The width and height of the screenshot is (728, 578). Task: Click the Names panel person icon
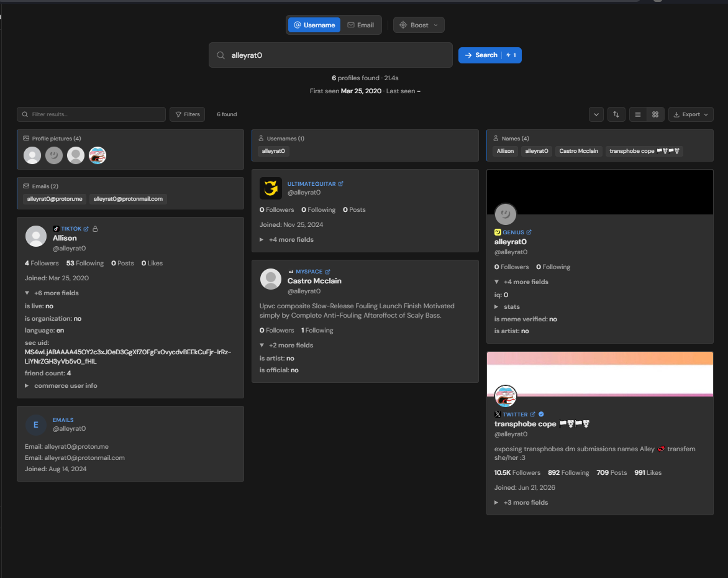pos(496,139)
